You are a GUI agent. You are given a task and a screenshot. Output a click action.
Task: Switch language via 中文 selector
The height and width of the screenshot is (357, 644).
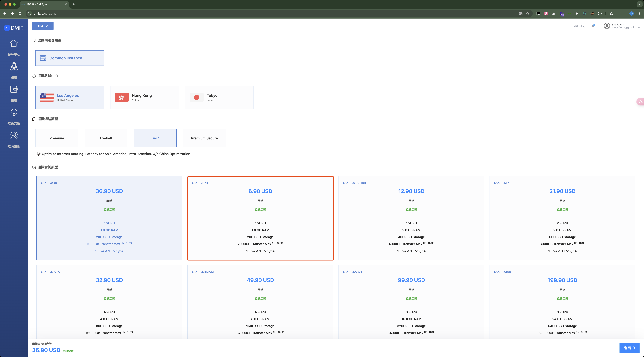click(579, 26)
